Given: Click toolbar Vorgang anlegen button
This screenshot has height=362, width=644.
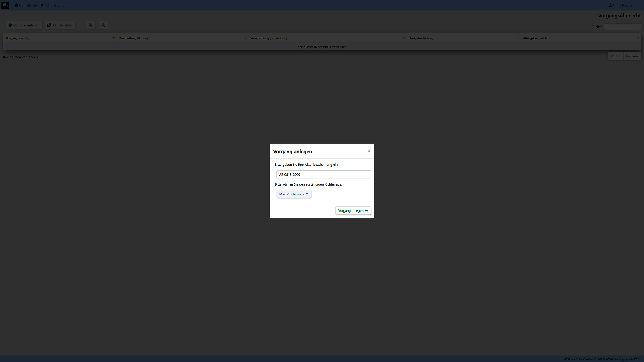Looking at the screenshot, I should click(24, 25).
